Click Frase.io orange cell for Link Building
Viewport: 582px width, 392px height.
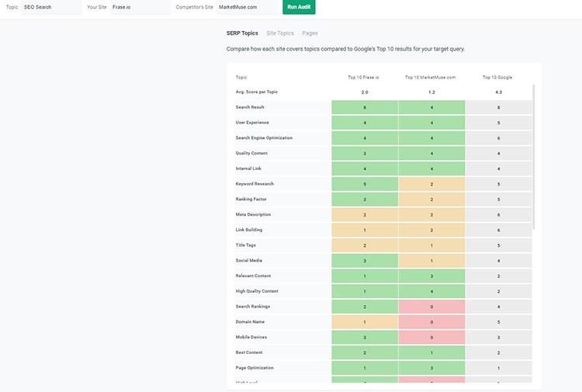365,230
